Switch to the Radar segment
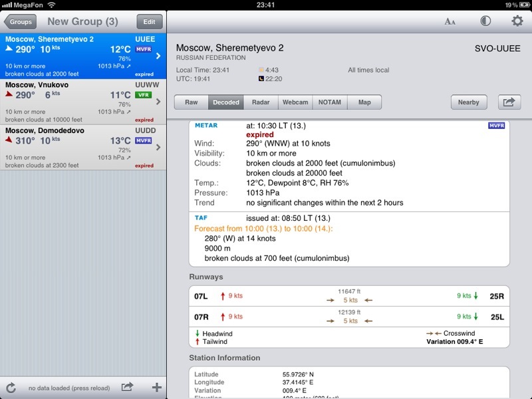 pyautogui.click(x=261, y=102)
